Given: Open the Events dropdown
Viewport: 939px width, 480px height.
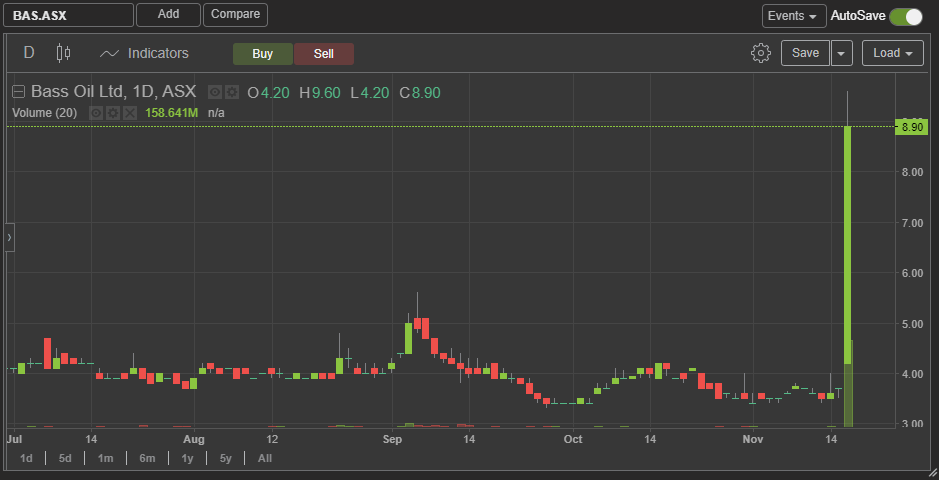Looking at the screenshot, I should (x=793, y=16).
